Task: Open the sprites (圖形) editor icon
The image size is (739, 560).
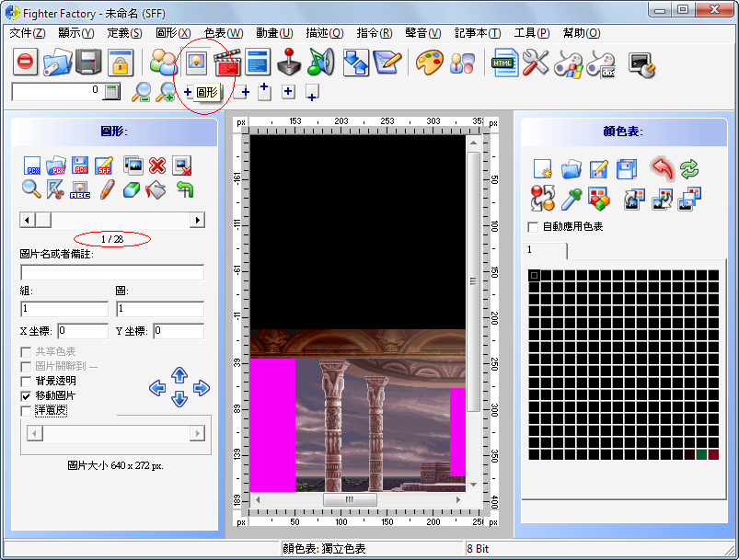Action: click(x=196, y=62)
